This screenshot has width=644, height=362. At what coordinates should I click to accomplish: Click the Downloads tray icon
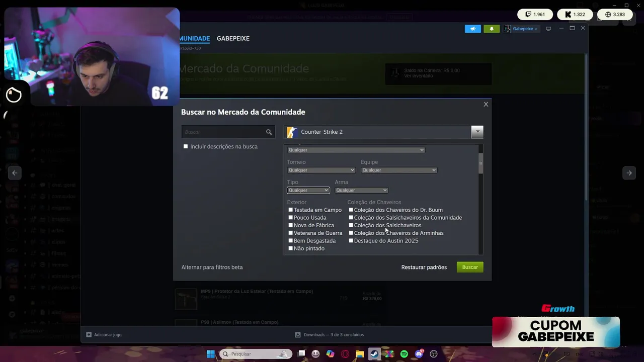tap(298, 334)
